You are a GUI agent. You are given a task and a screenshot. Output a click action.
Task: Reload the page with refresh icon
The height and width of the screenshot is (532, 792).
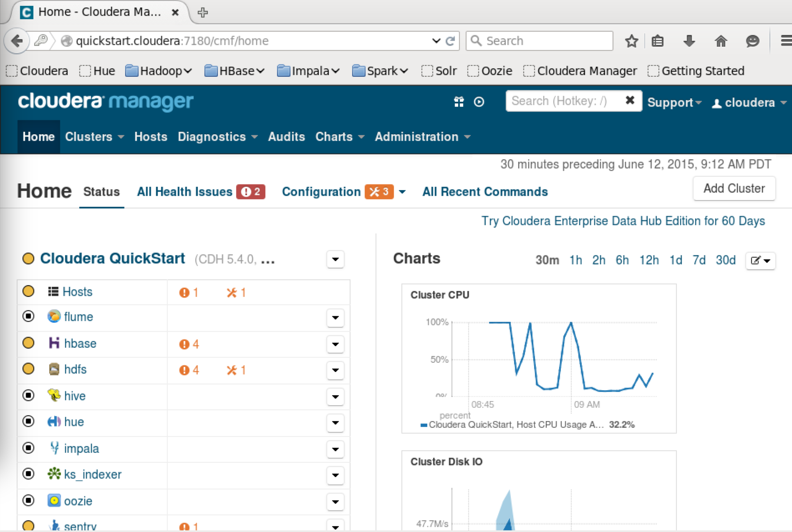(x=450, y=41)
